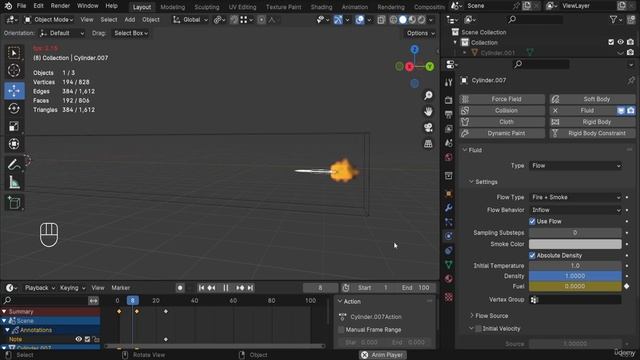
Task: Click the Y axis on navigation gizmo
Action: (x=429, y=66)
